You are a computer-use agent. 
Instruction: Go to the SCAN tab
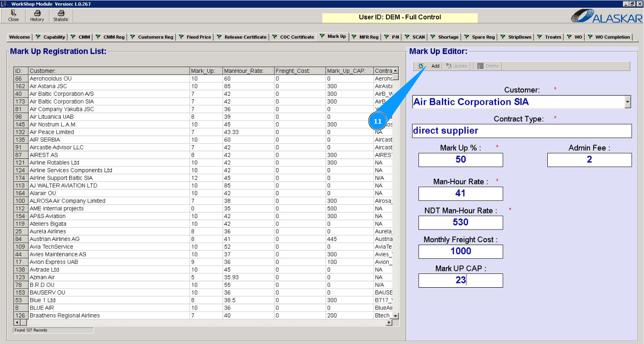(x=415, y=37)
